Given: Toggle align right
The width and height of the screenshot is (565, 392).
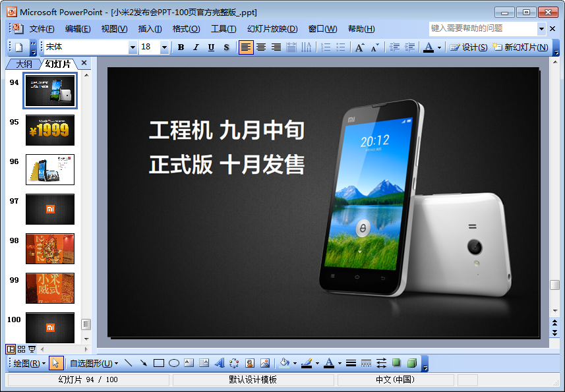Looking at the screenshot, I should 276,47.
